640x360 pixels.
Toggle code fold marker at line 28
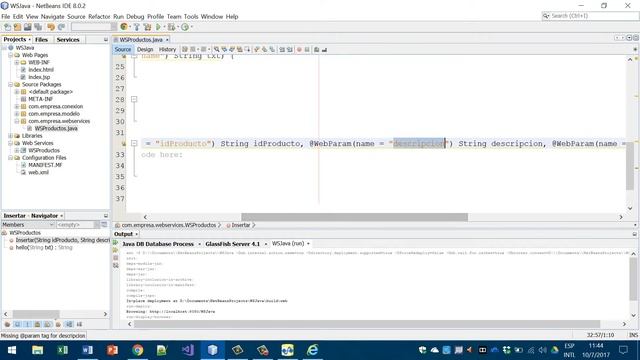pyautogui.click(x=134, y=99)
